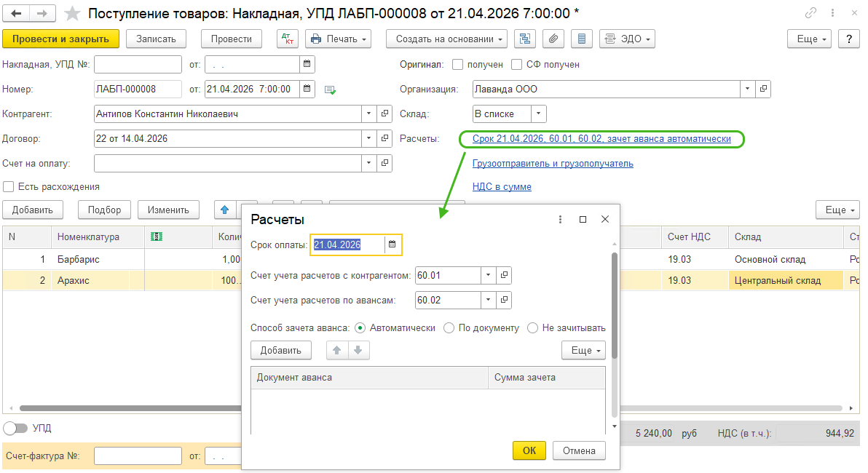Viewport: 868px width, 473px height.
Task: Select Не зачитывать advance offset option
Action: 532,328
